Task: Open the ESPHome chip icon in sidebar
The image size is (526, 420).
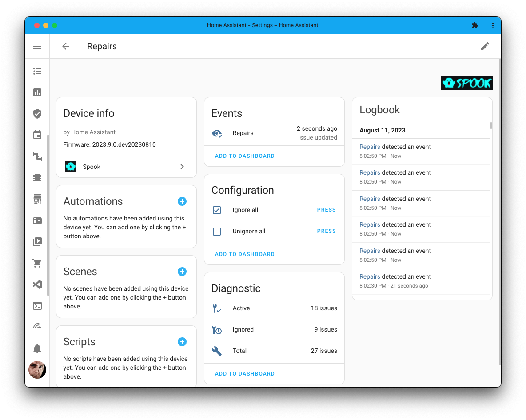Action: (37, 177)
